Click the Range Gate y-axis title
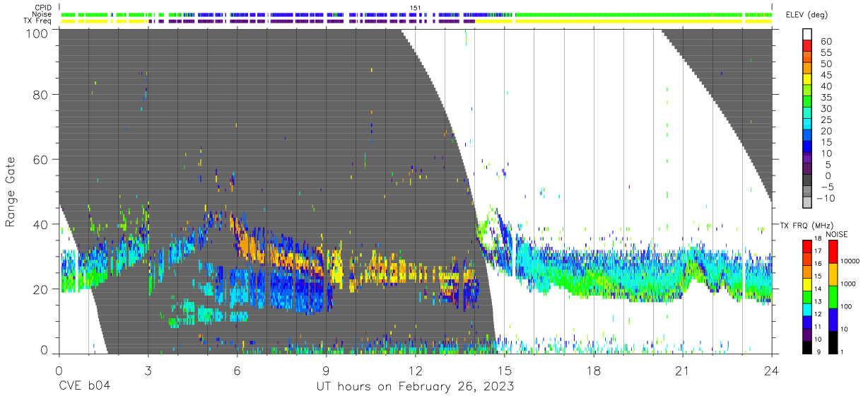The image size is (868, 401). coord(11,192)
